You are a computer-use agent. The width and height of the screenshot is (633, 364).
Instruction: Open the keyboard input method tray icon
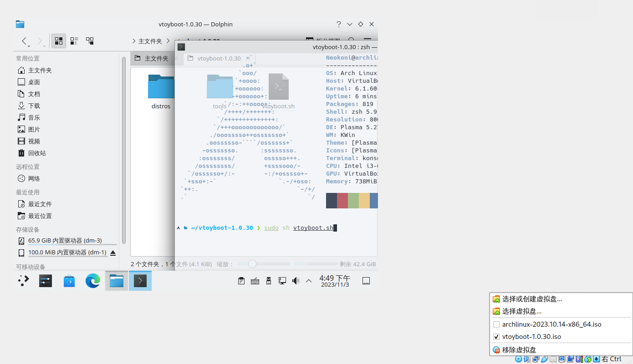click(255, 281)
